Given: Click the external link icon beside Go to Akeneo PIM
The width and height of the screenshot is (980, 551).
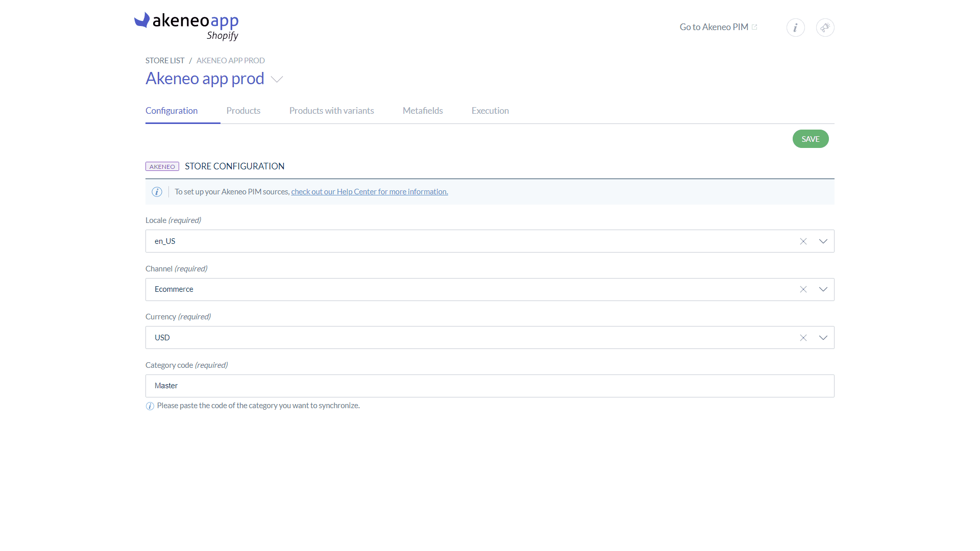Looking at the screenshot, I should click(754, 27).
